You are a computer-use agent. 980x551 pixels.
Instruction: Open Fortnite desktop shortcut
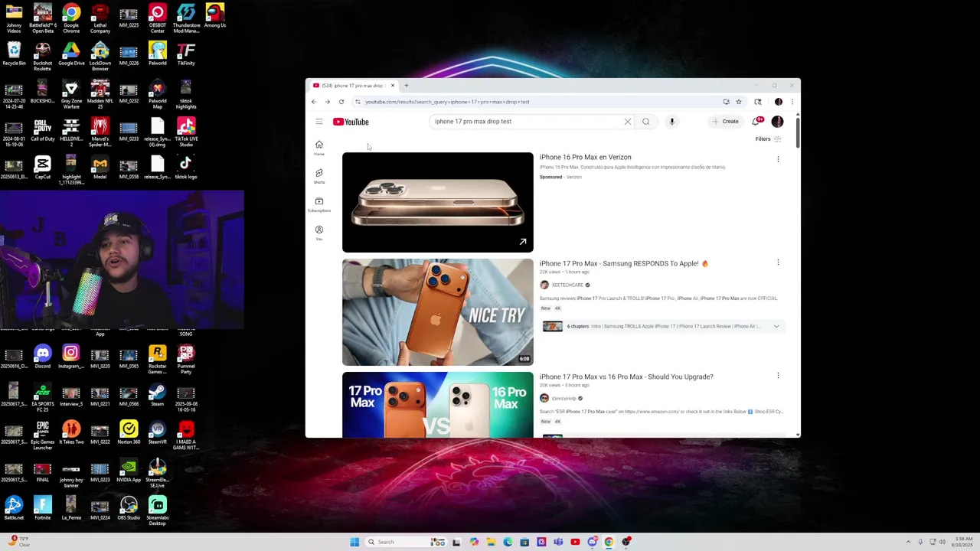(x=42, y=509)
